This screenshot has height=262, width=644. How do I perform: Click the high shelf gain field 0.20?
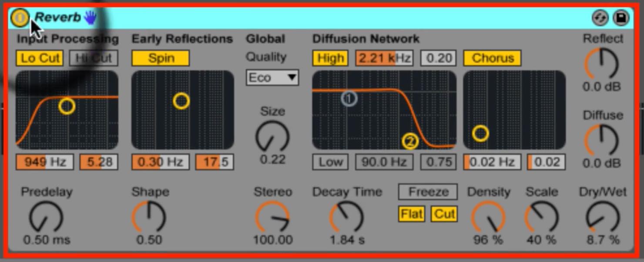click(x=439, y=58)
